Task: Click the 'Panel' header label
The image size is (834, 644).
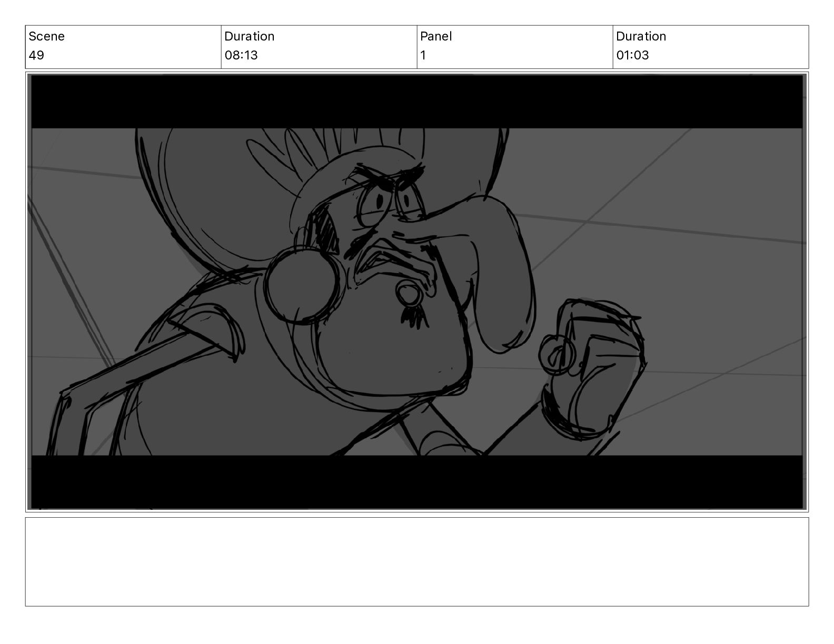Action: coord(436,36)
